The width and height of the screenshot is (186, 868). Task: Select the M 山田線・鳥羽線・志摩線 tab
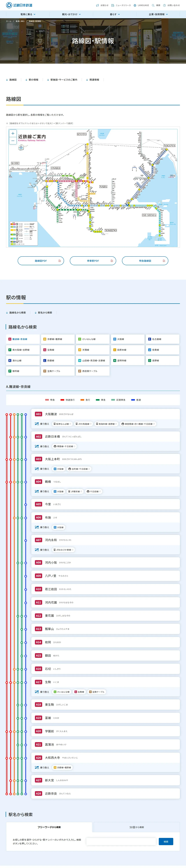tap(93, 361)
